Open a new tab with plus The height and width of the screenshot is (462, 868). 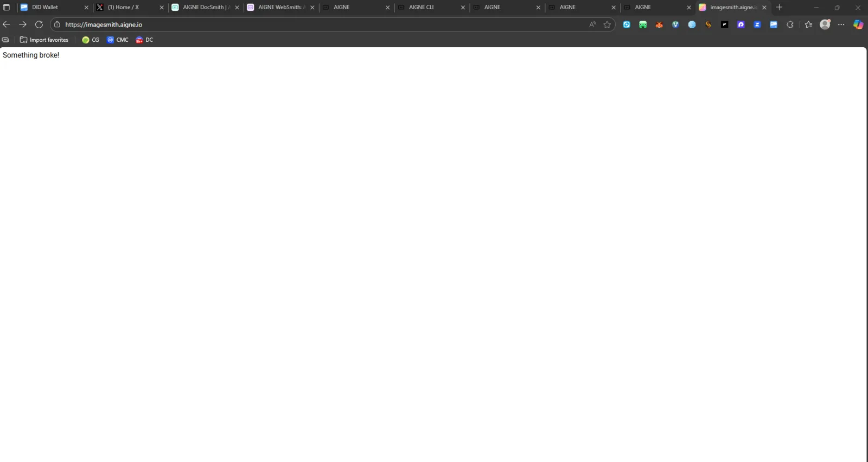[780, 7]
